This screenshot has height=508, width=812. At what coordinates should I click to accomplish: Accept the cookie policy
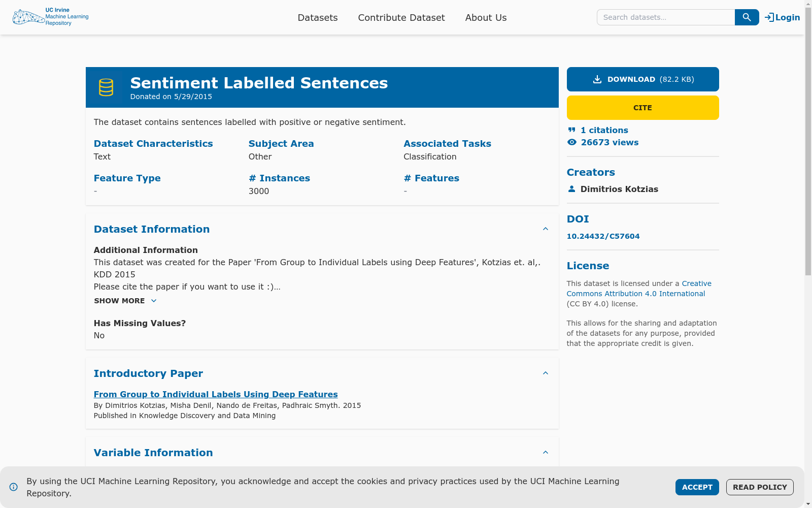[x=697, y=487]
